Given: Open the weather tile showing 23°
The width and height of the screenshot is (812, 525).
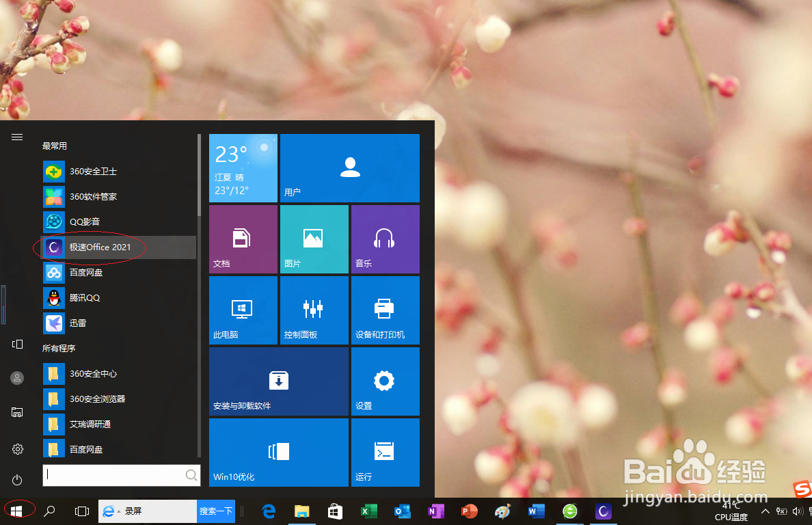Looking at the screenshot, I should (243, 168).
